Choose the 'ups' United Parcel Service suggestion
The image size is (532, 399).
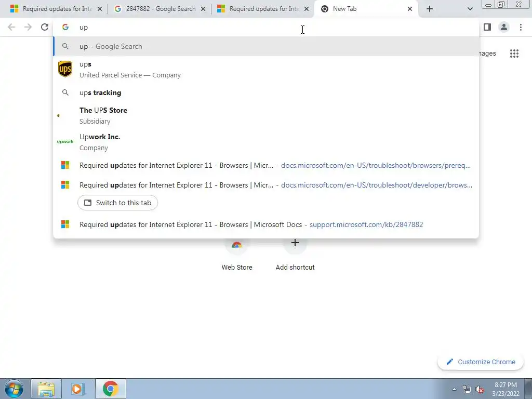[x=266, y=70]
